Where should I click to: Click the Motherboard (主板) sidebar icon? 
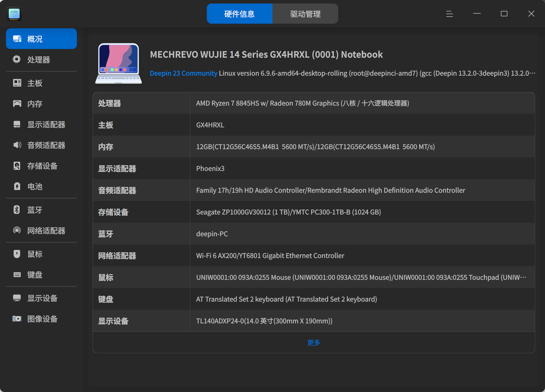(17, 83)
